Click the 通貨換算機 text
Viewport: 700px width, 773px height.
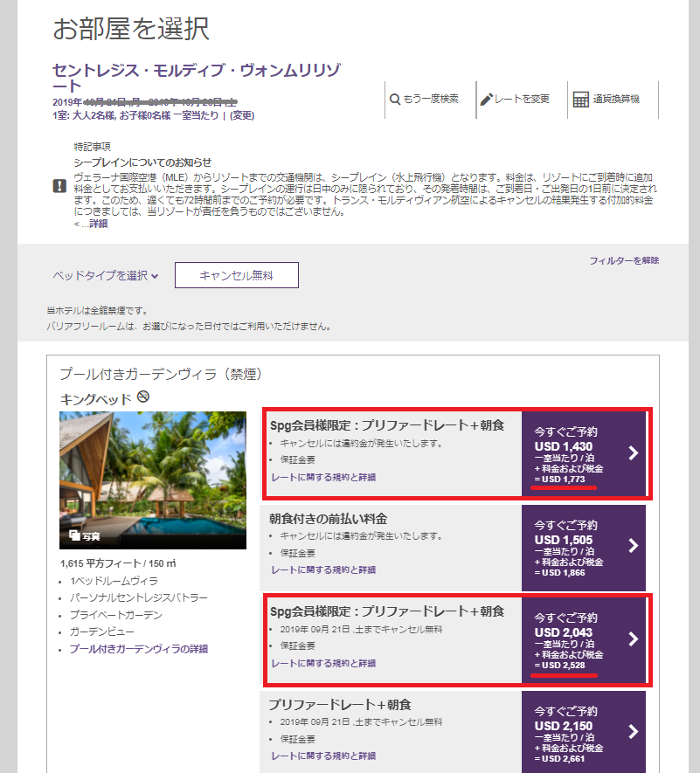tap(616, 99)
